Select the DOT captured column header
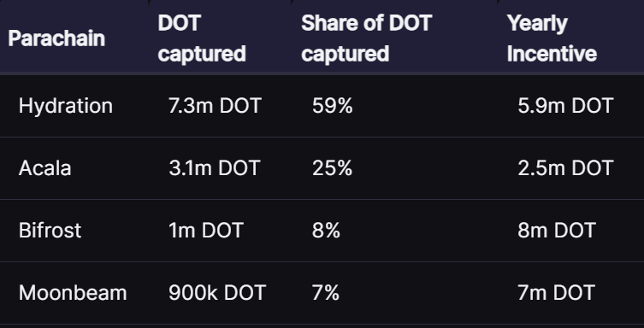 click(202, 38)
